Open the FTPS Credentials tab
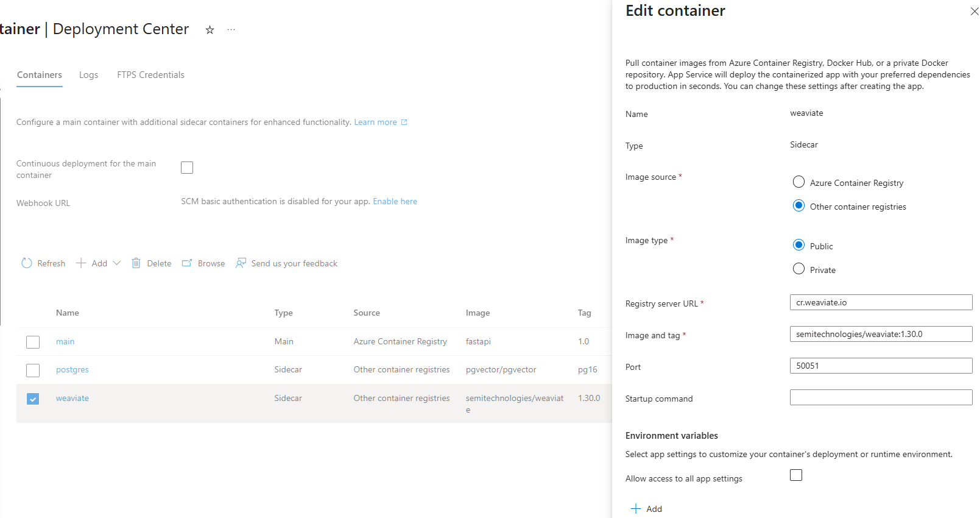 coord(150,75)
